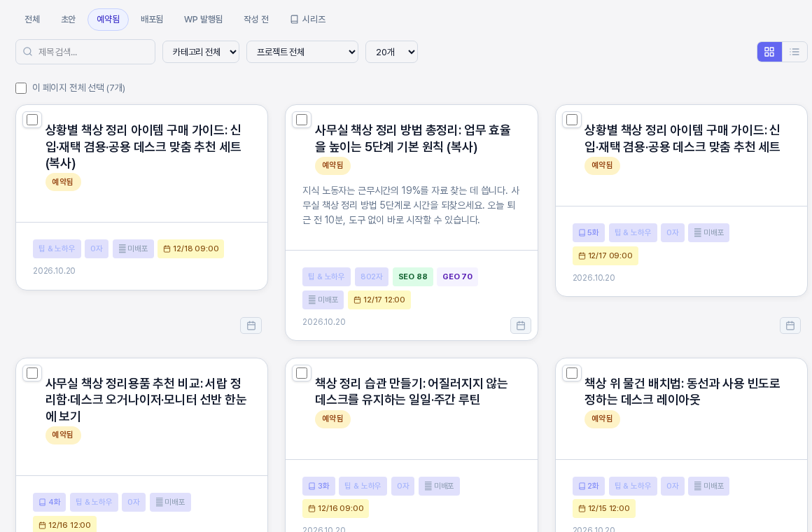Image resolution: width=812 pixels, height=532 pixels.
Task: Open calendar button below 12/17 12:00 card
Action: coord(520,325)
